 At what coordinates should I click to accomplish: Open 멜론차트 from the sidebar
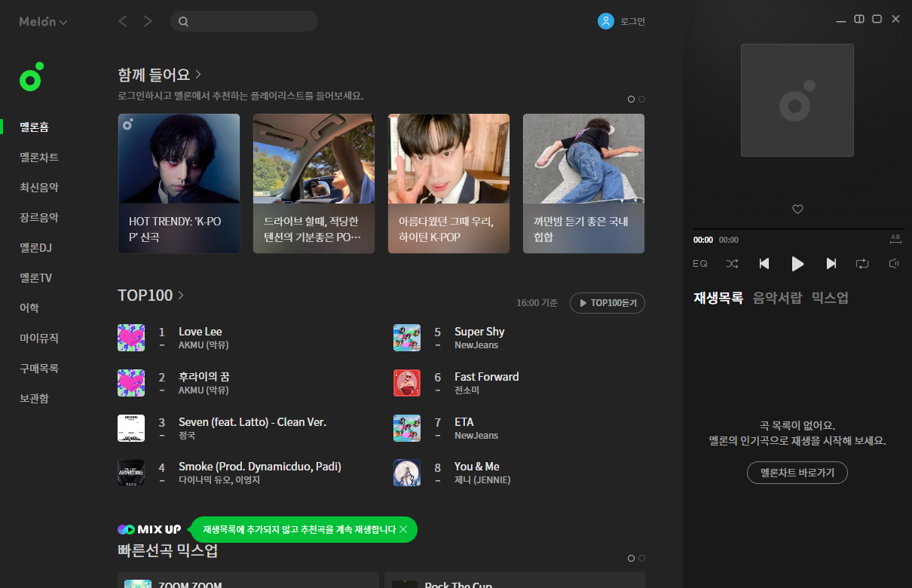coord(38,157)
